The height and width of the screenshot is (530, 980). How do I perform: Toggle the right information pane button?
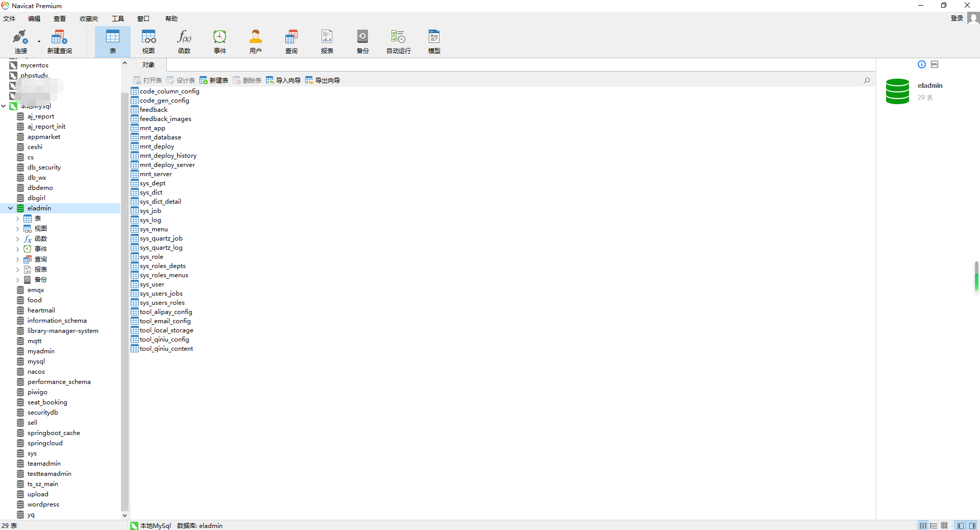[972, 525]
